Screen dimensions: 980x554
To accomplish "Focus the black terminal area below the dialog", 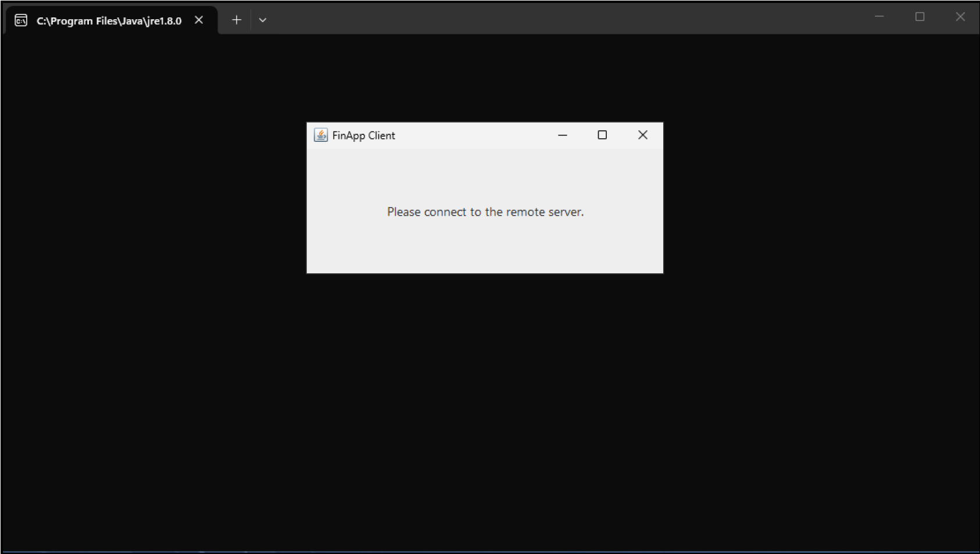I will 485,407.
